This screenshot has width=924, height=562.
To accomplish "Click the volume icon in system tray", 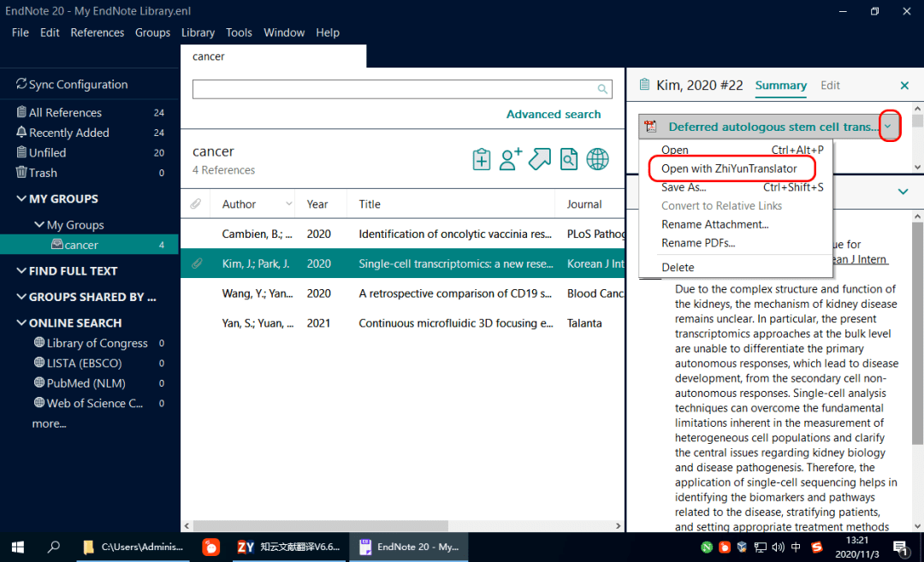I will point(778,547).
